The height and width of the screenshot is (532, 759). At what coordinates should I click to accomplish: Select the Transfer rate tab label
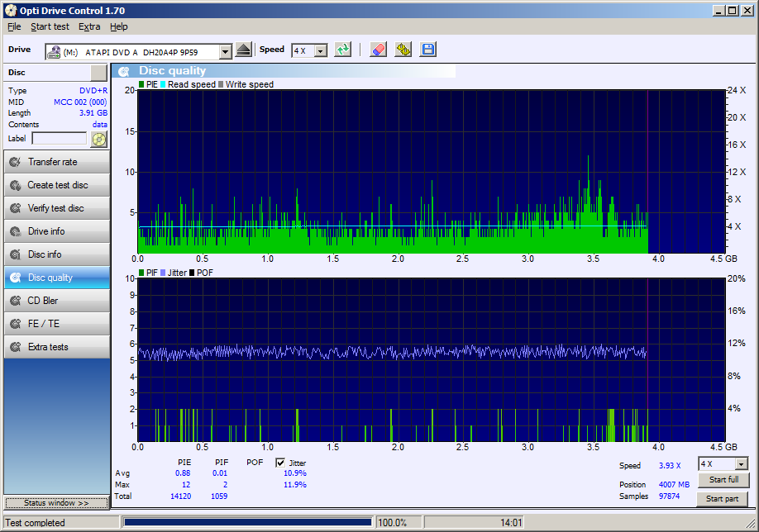click(x=52, y=162)
